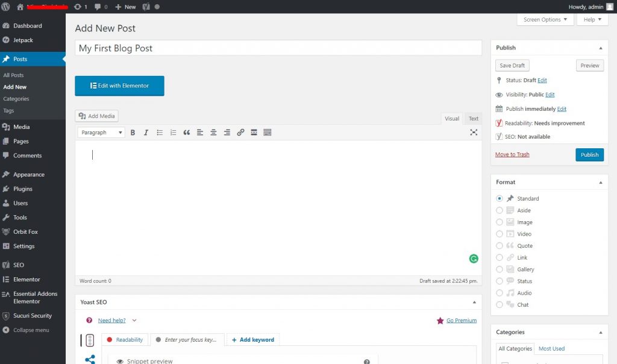Open All Posts in sidebar
Screen dimensions: 617x364
[13, 75]
